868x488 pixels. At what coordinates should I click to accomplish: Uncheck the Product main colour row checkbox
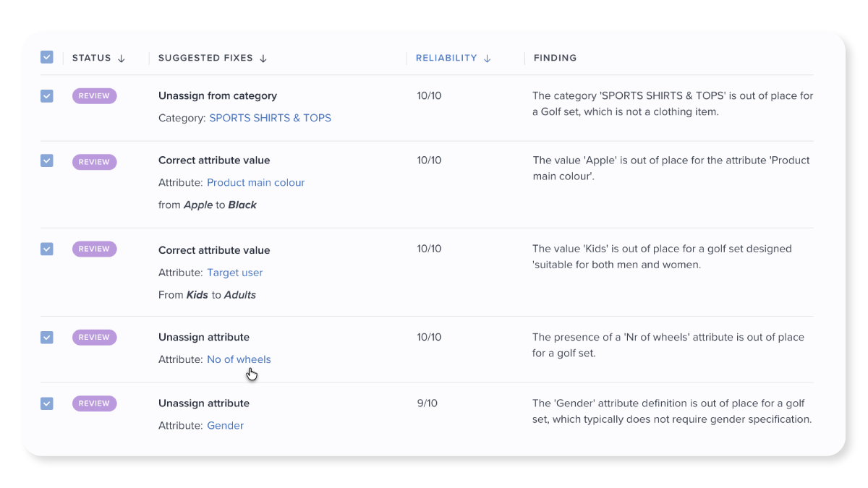pyautogui.click(x=47, y=160)
